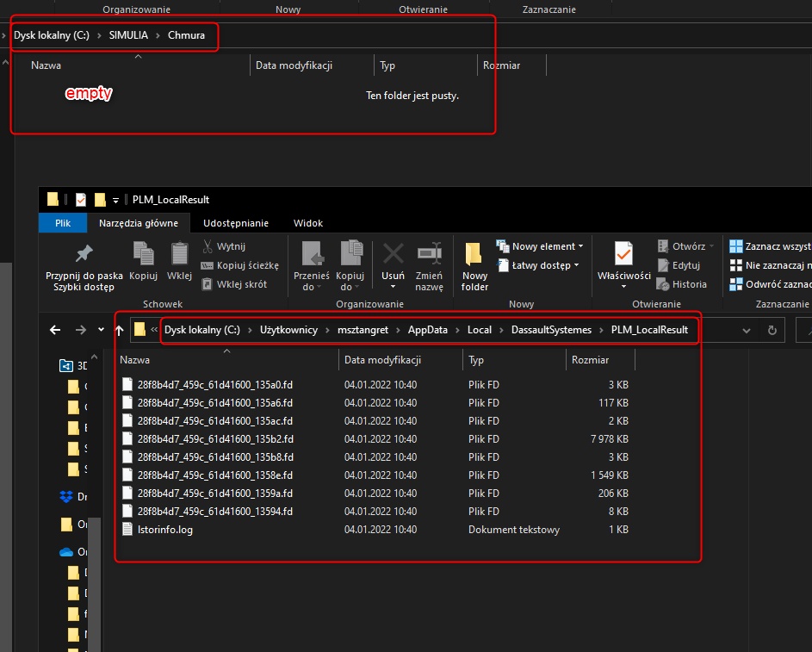Viewport: 812px width, 652px height.
Task: Click the Właściwości checkmark icon in the ribbon
Action: tap(623, 254)
